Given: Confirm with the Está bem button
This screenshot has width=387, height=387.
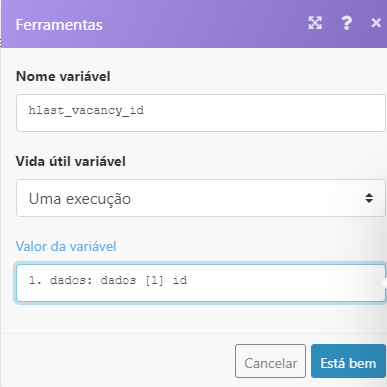Looking at the screenshot, I should point(348,361).
